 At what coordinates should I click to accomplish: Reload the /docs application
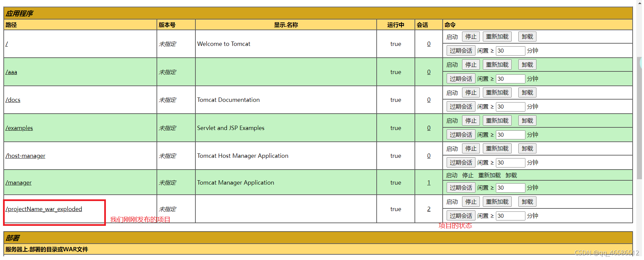click(x=497, y=92)
